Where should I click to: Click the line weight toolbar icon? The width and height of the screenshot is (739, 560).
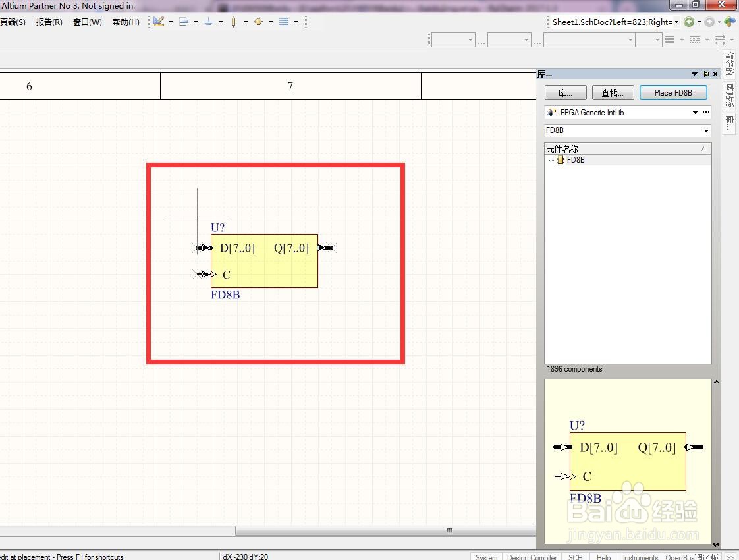point(670,40)
